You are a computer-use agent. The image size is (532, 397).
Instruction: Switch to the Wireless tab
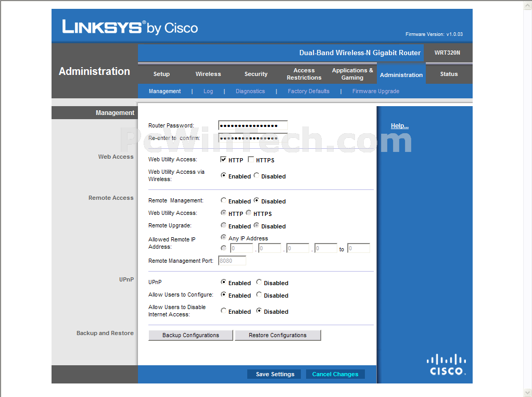point(208,74)
